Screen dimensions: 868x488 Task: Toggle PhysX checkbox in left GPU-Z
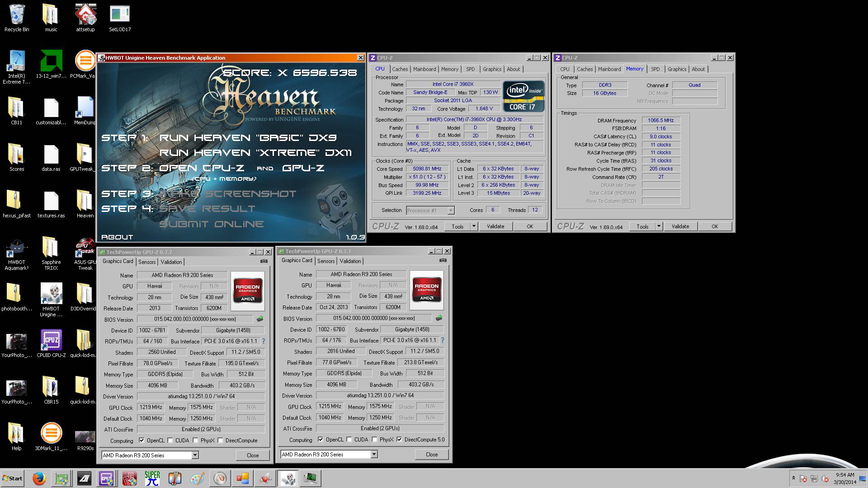point(195,440)
